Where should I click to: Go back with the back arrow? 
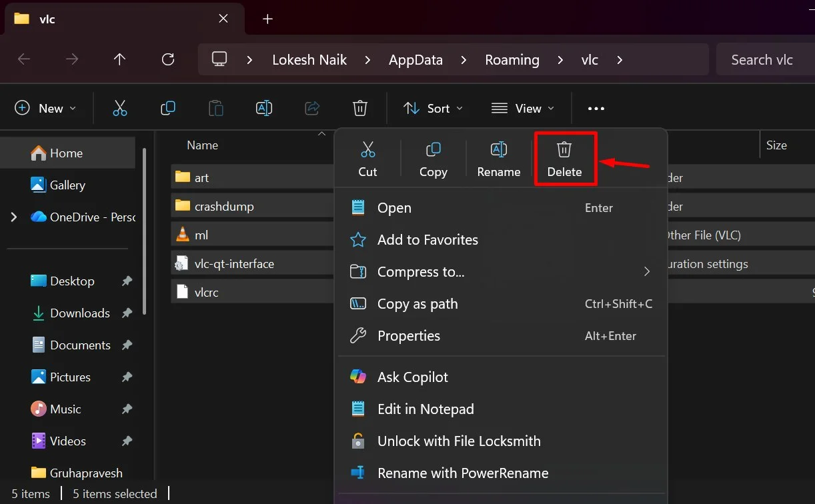point(24,59)
